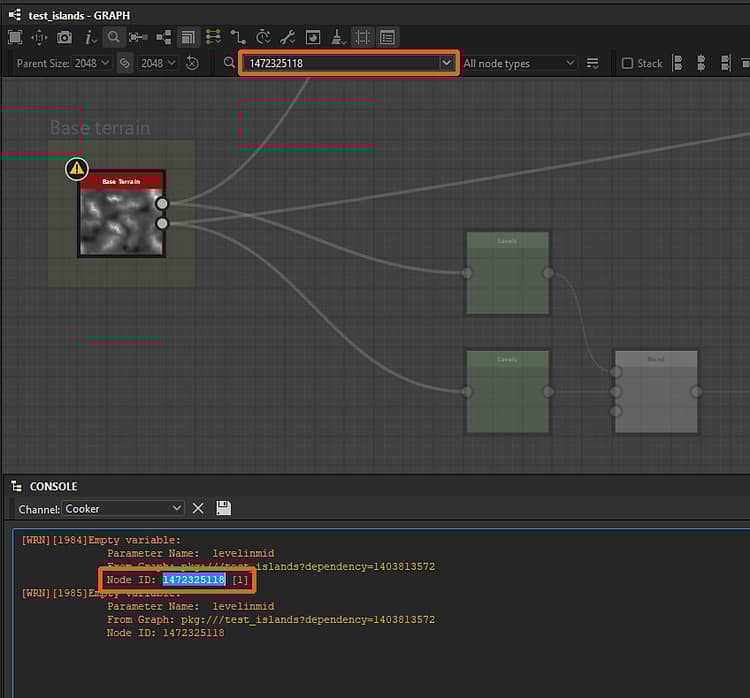Click the fit graph to view icon

click(15, 37)
